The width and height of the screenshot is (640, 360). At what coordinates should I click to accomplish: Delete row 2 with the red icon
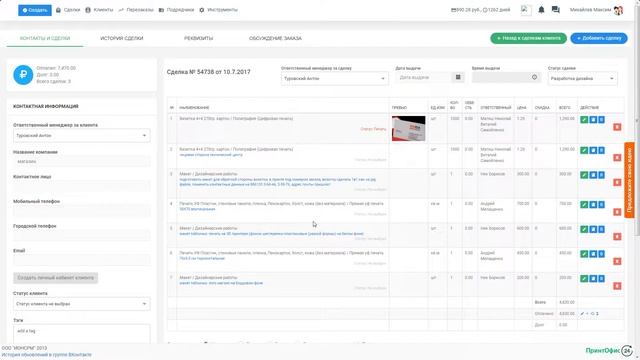click(617, 158)
